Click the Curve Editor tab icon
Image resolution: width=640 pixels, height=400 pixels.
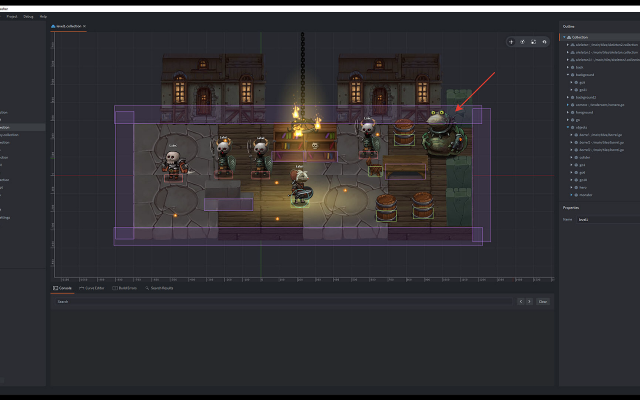pyautogui.click(x=82, y=288)
